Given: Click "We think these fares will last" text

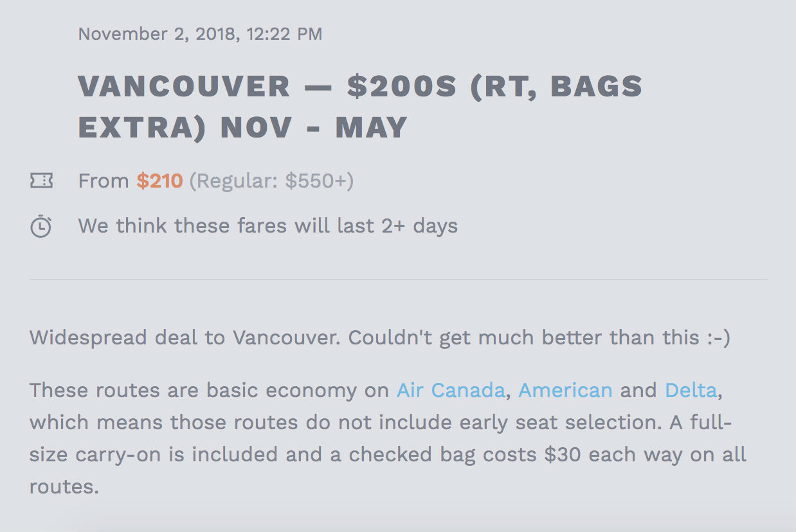Looking at the screenshot, I should (x=225, y=226).
